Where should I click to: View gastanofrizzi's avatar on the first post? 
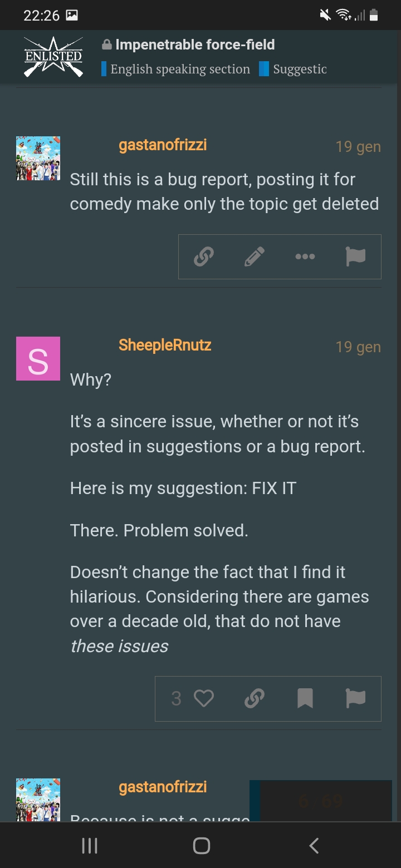point(38,159)
